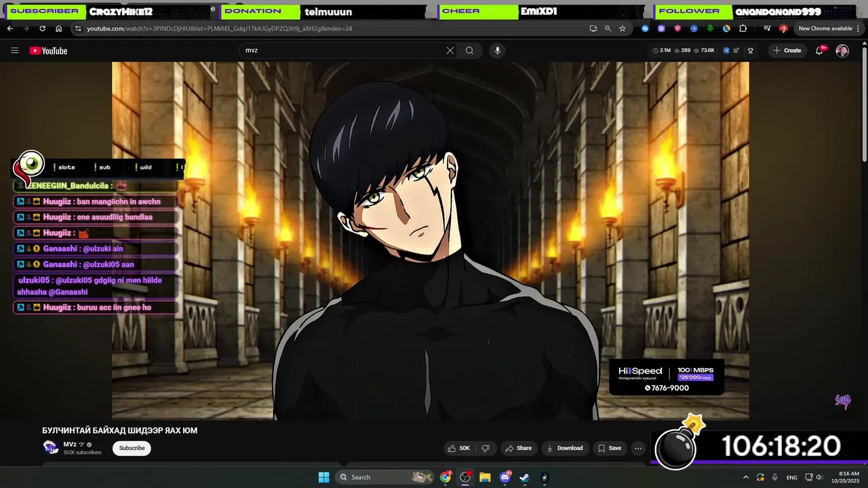Open the browser zoom magnifier icon
868x488 pixels.
tap(608, 28)
